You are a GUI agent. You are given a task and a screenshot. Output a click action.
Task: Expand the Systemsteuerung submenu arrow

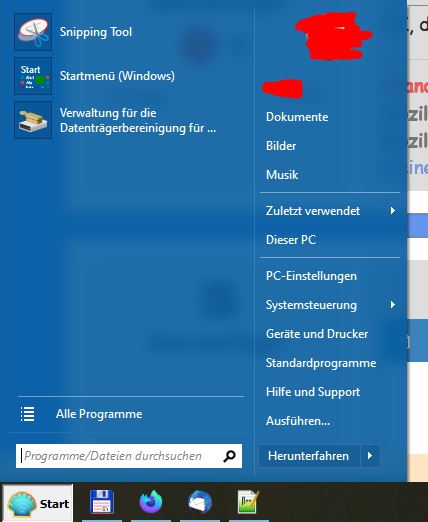click(x=393, y=305)
